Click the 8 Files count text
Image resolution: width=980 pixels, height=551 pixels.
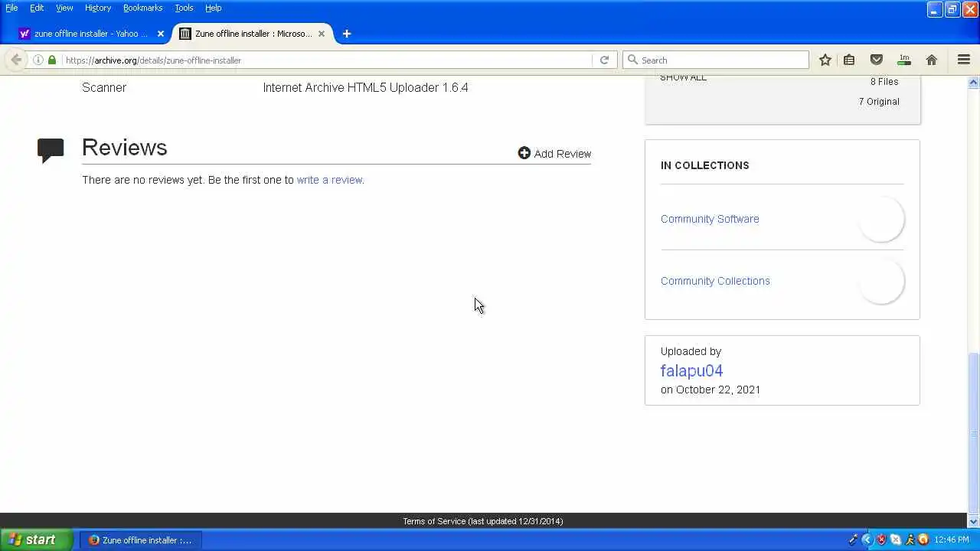coord(884,82)
